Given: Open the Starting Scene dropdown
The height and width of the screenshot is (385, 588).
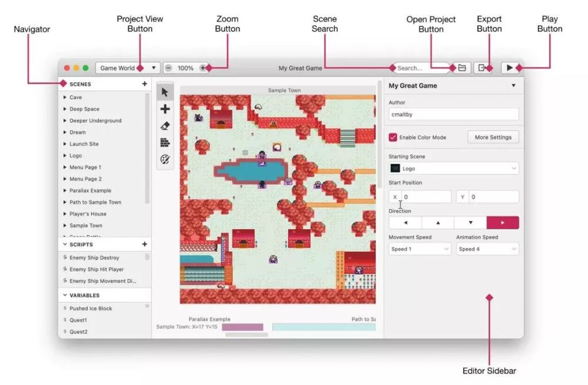Looking at the screenshot, I should pos(452,168).
